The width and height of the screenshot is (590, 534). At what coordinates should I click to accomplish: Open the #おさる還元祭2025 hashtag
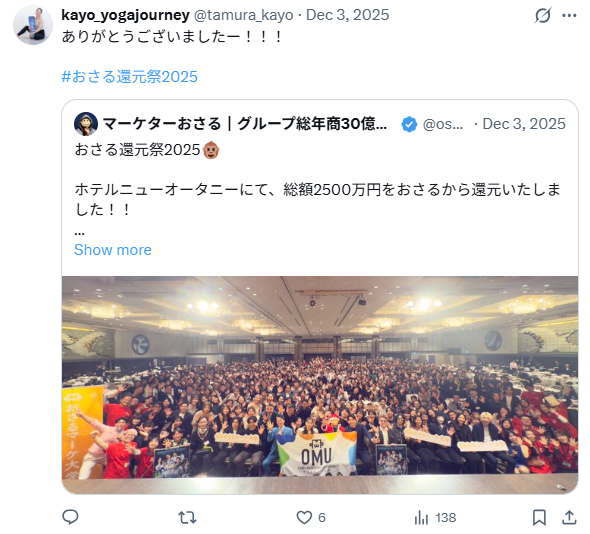tap(129, 76)
